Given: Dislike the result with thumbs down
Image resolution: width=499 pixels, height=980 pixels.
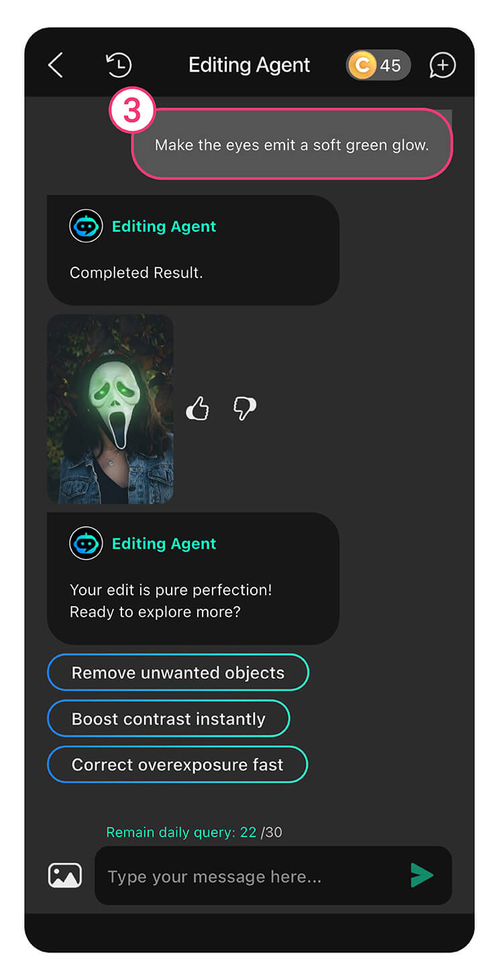Looking at the screenshot, I should point(244,408).
